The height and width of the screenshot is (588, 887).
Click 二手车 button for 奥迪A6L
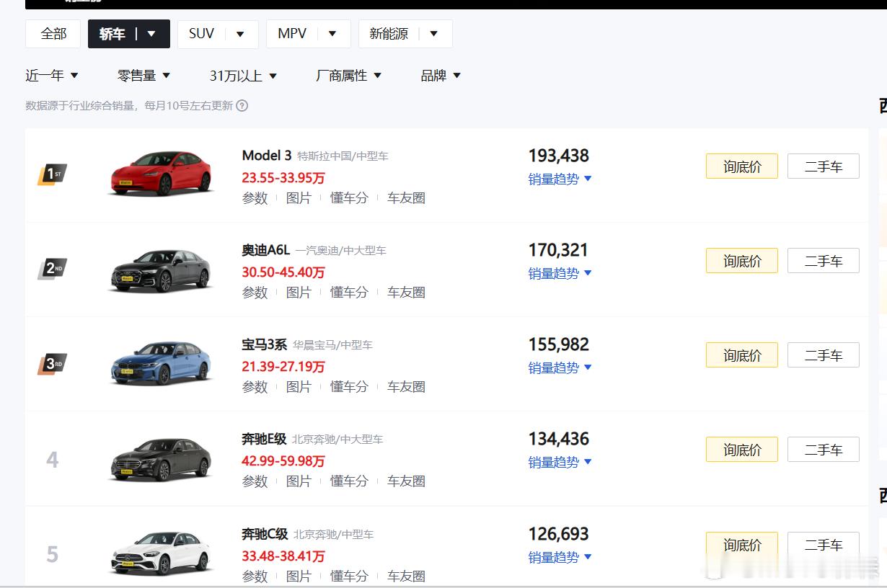pos(824,261)
